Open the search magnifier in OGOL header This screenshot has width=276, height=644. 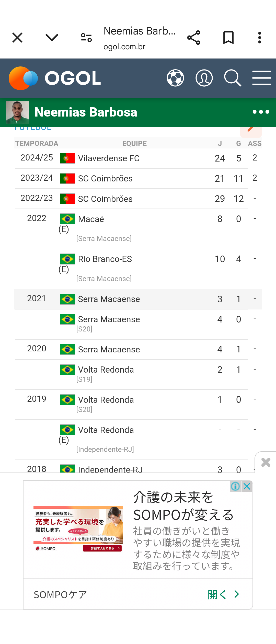tap(233, 78)
